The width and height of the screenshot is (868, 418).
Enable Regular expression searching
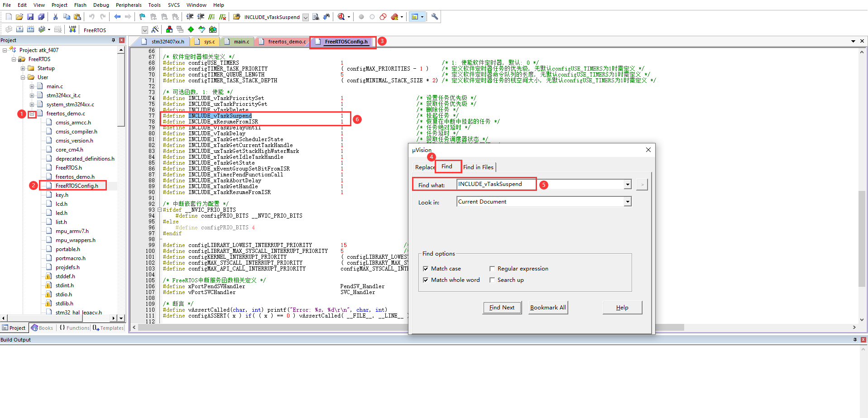tap(492, 268)
